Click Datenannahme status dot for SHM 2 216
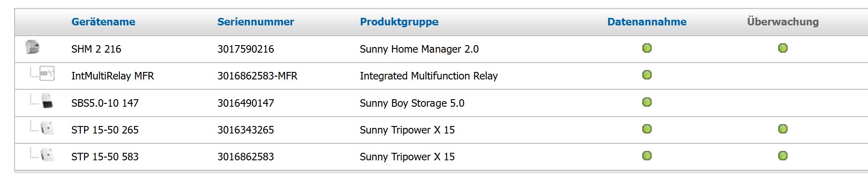This screenshot has height=189, width=868. point(647,48)
